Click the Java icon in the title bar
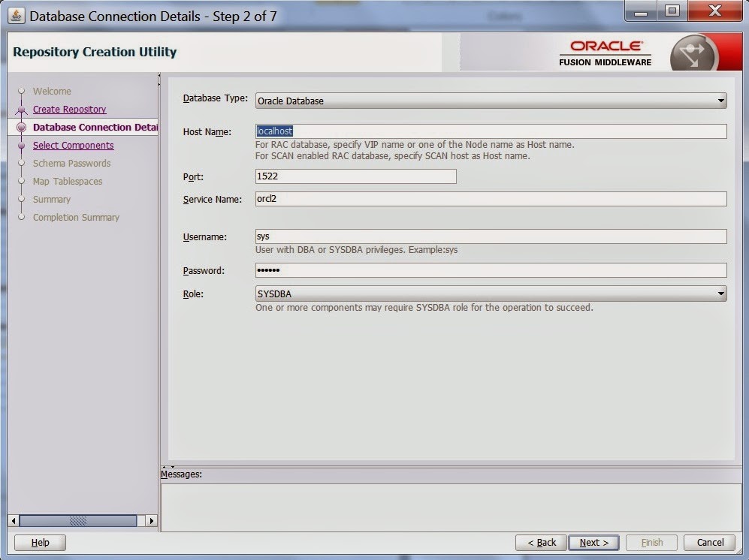 (17, 16)
